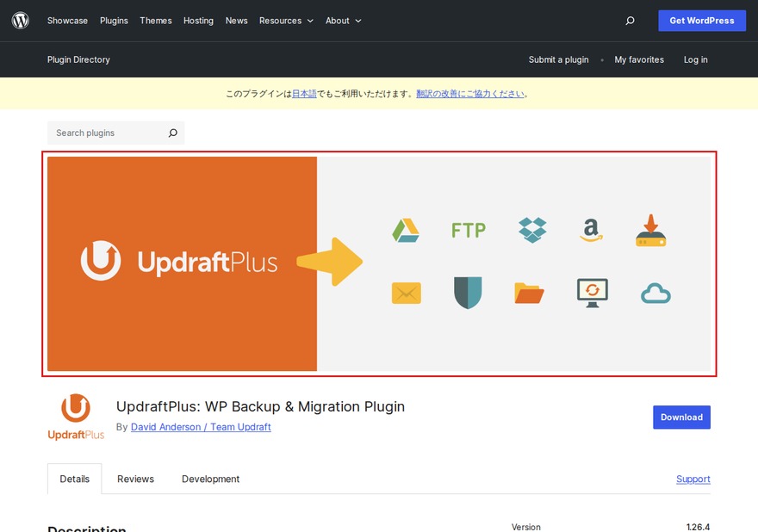Click the 日本語 language link

pos(304,94)
